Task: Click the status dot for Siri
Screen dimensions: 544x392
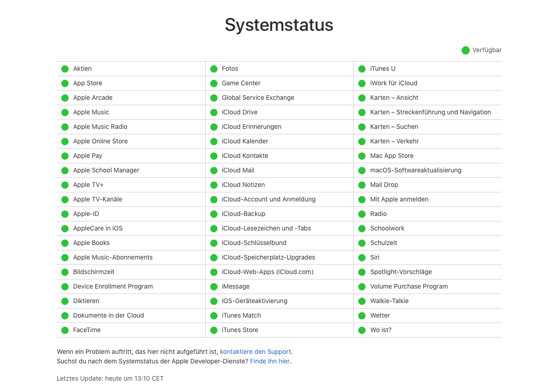Action: click(x=362, y=258)
